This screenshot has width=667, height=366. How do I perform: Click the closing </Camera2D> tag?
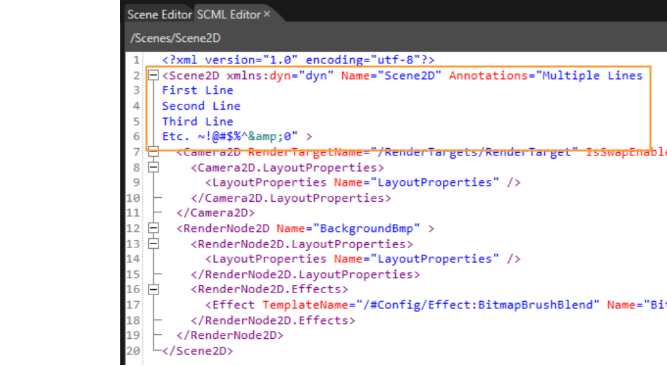pos(216,213)
